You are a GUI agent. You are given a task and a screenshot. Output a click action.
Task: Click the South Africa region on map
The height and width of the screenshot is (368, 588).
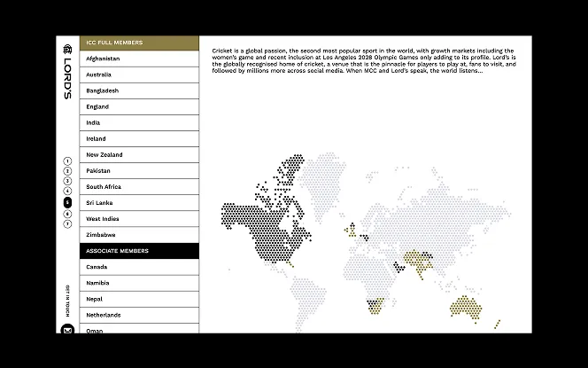pyautogui.click(x=376, y=306)
